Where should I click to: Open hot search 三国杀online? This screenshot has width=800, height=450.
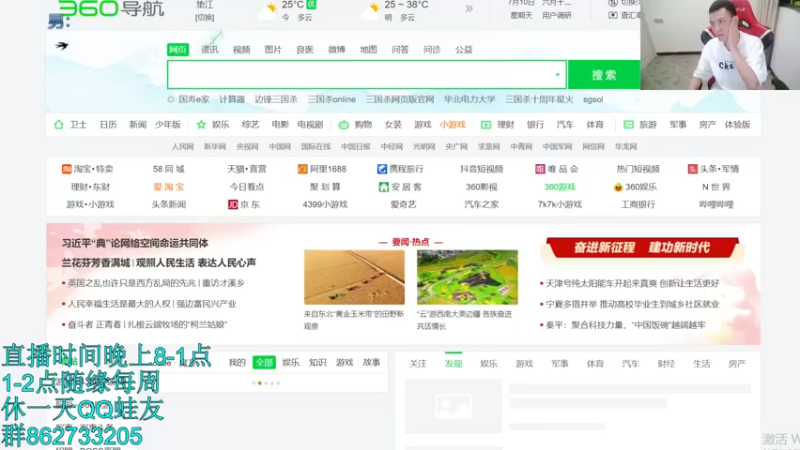tap(332, 99)
